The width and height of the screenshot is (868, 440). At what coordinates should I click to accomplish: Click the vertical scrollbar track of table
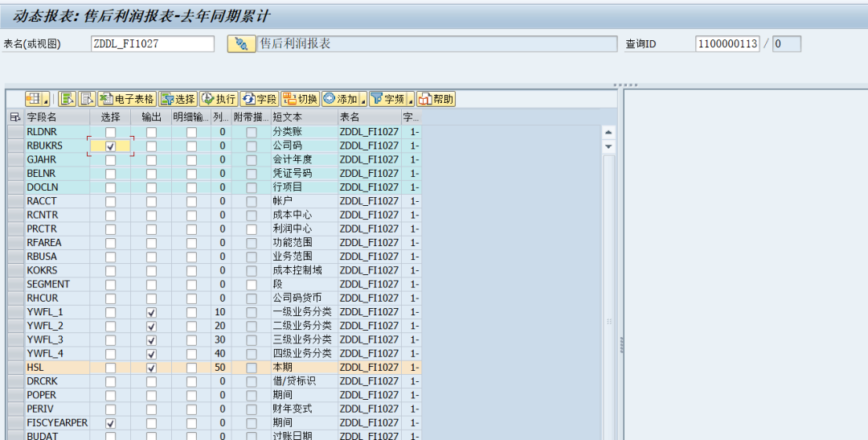608,297
